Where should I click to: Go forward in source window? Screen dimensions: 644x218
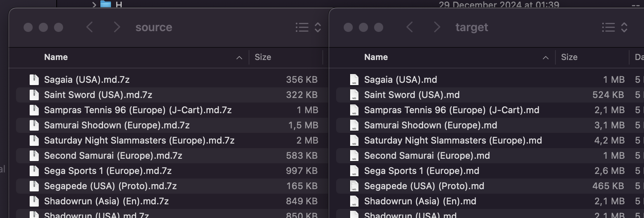click(117, 27)
